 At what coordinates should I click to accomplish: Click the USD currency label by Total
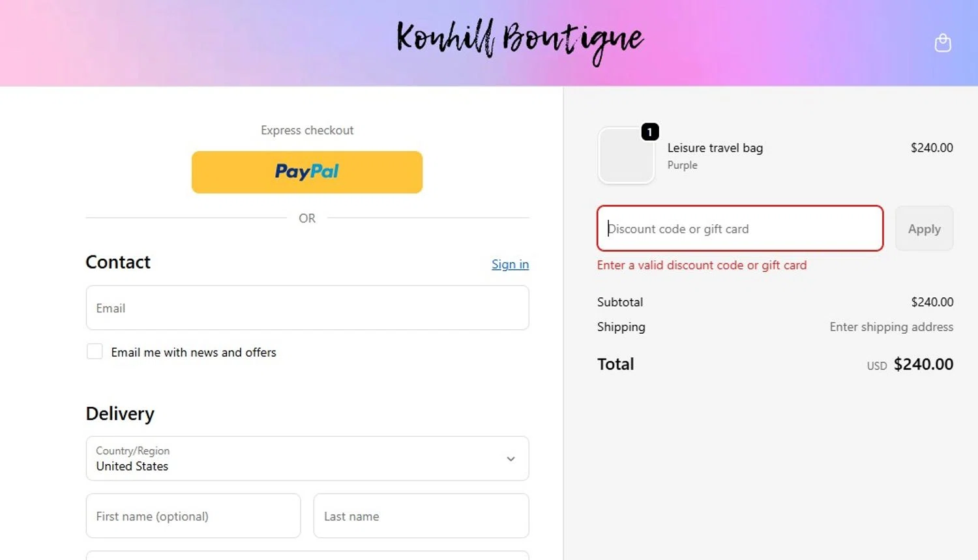click(876, 366)
